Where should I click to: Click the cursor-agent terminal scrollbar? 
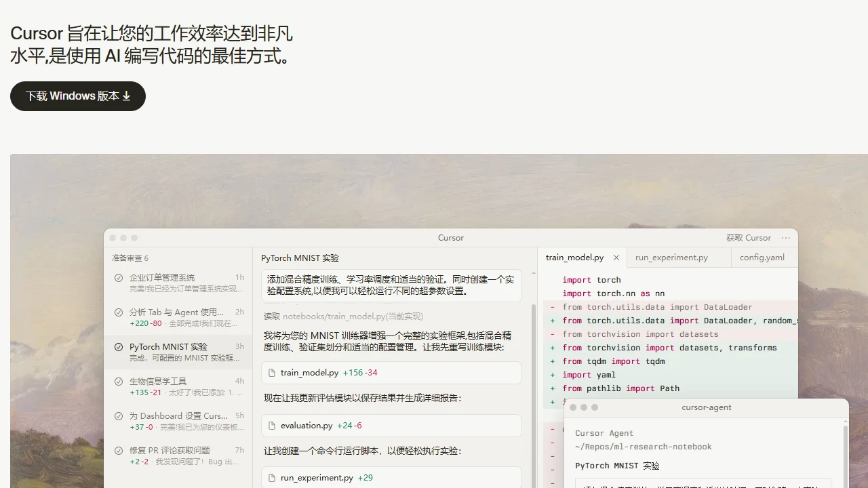tap(845, 454)
